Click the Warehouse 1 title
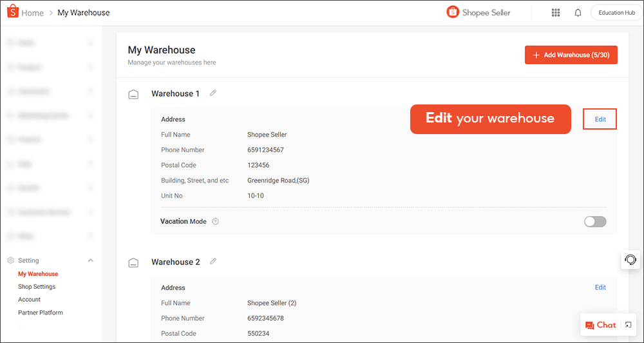Screen dimensions: 644x343 coord(175,93)
